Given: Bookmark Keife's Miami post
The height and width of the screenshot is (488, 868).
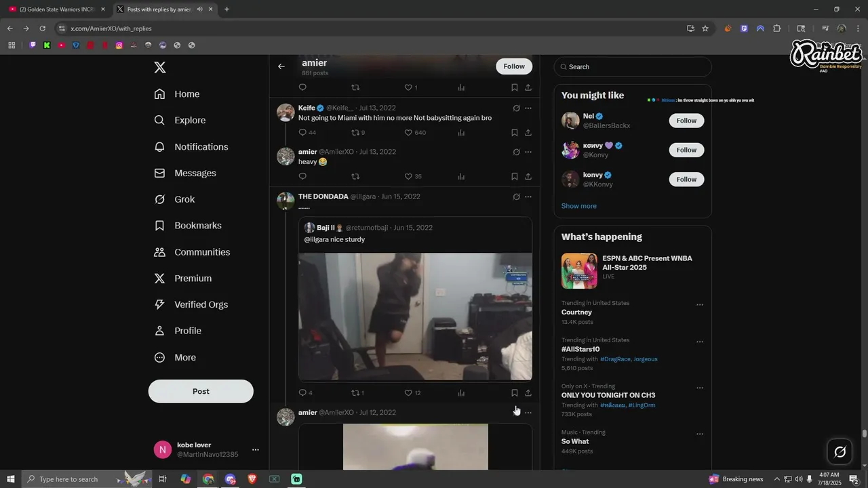Looking at the screenshot, I should point(515,132).
